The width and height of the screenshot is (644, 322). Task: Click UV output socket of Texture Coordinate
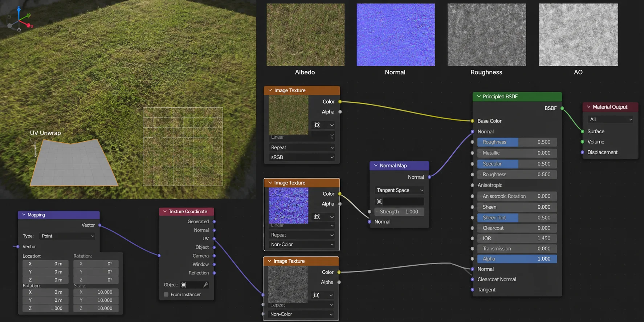(214, 239)
